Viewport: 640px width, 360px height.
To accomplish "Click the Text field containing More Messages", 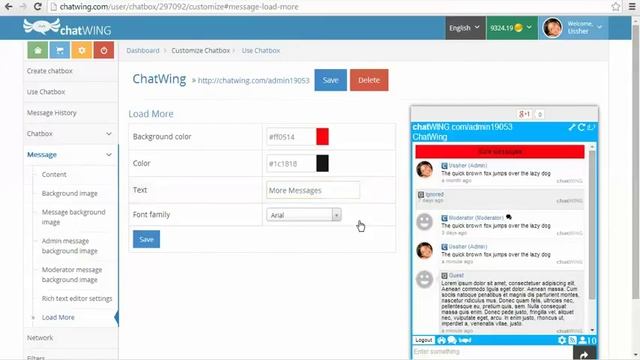I will click(313, 190).
